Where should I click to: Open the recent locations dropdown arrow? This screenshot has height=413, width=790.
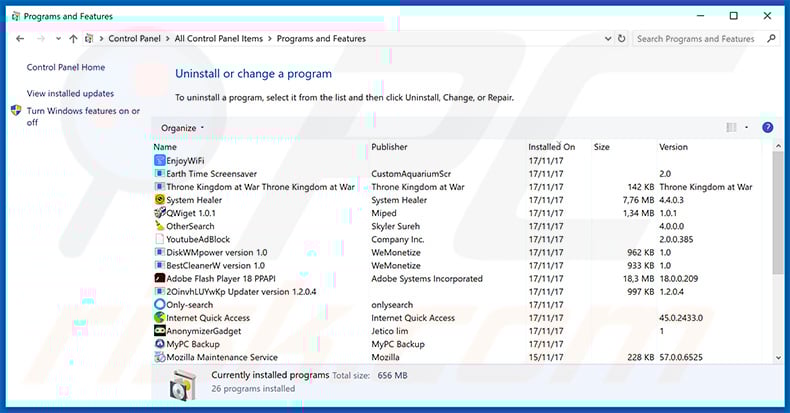click(58, 39)
